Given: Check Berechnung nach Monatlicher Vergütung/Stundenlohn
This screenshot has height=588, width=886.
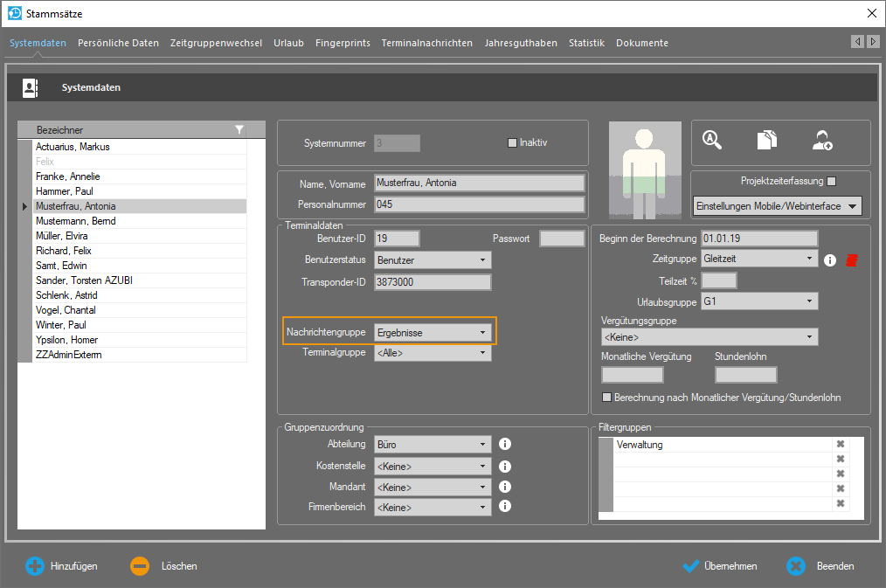Looking at the screenshot, I should click(x=607, y=398).
